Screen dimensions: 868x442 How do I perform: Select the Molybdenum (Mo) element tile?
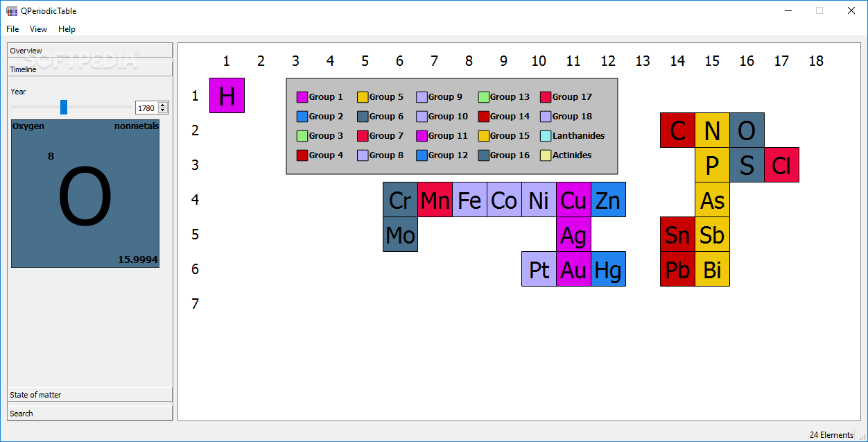click(x=400, y=235)
